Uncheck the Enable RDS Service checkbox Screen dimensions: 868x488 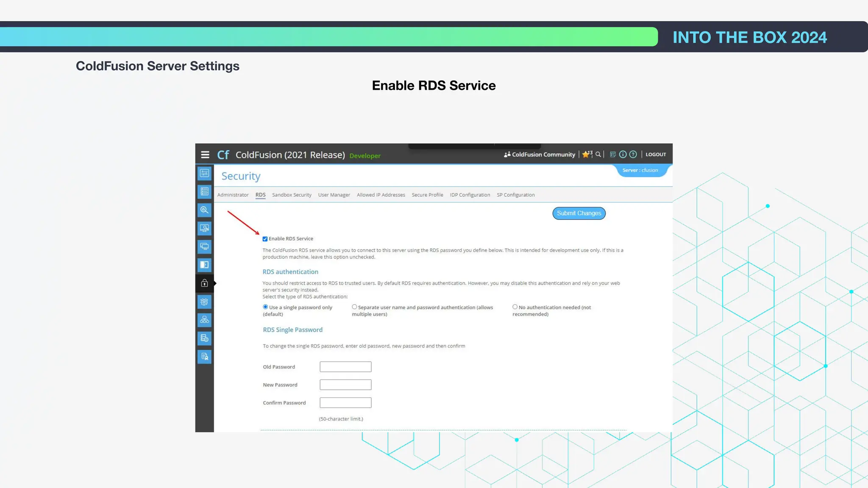[265, 239]
